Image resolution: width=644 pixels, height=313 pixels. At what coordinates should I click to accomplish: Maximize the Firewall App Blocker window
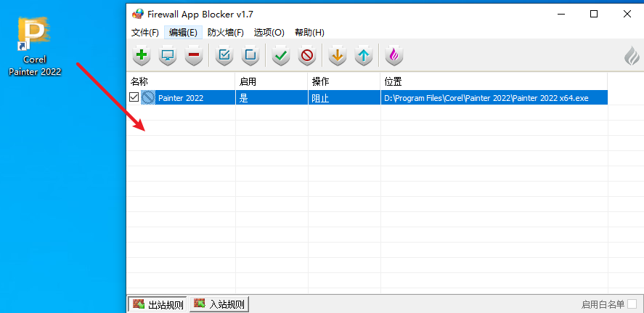(593, 14)
